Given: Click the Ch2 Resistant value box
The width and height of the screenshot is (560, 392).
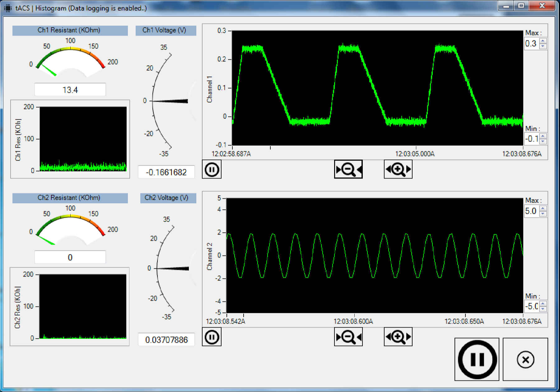Looking at the screenshot, I should [x=70, y=257].
